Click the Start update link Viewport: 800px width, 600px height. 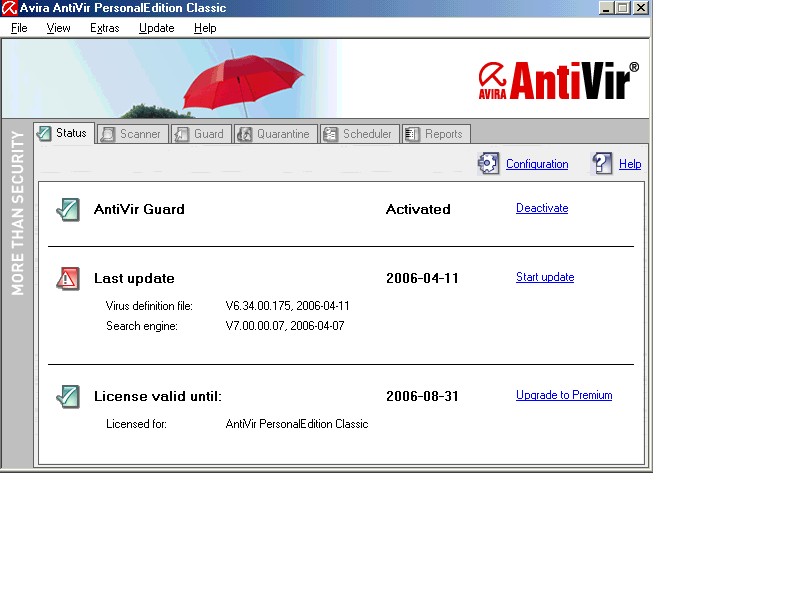pyautogui.click(x=545, y=277)
